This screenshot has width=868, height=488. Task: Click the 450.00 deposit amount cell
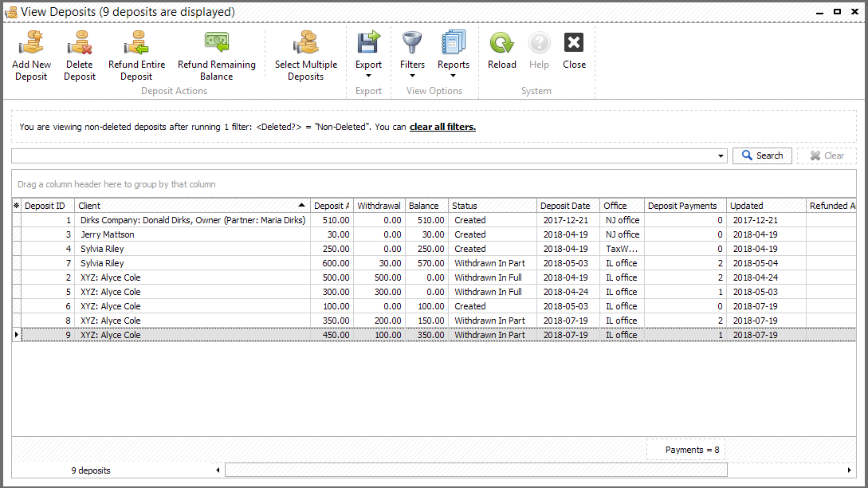tap(332, 335)
